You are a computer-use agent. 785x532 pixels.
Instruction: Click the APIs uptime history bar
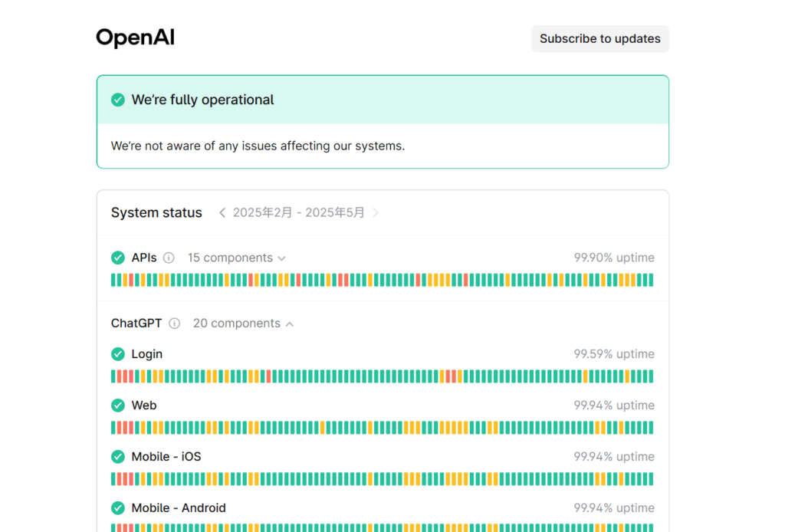(382, 280)
